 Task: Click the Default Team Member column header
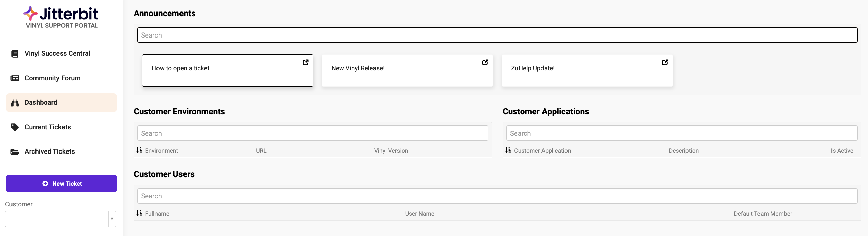pos(763,214)
